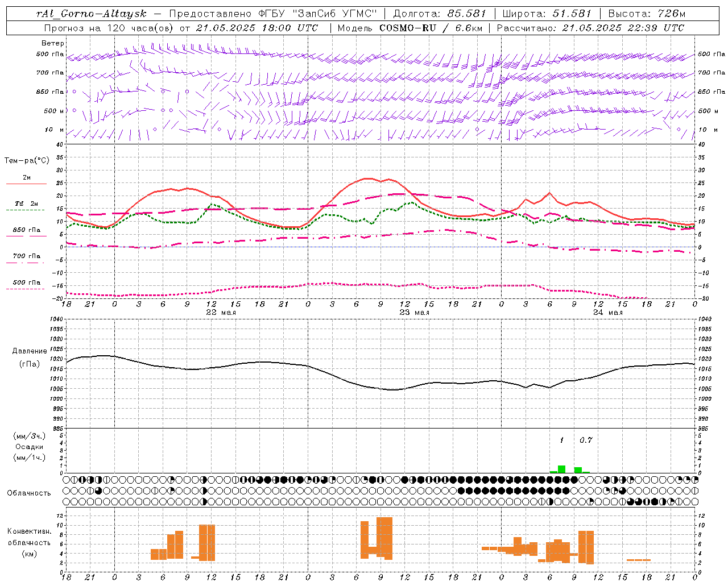Click the 23 мая date label
The image size is (728, 582).
415,313
